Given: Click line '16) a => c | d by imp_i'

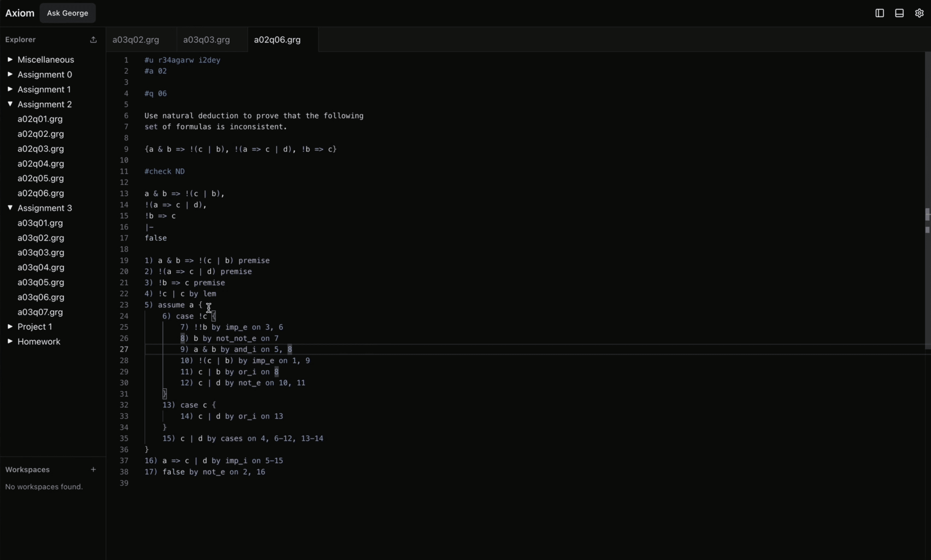Looking at the screenshot, I should click(214, 461).
